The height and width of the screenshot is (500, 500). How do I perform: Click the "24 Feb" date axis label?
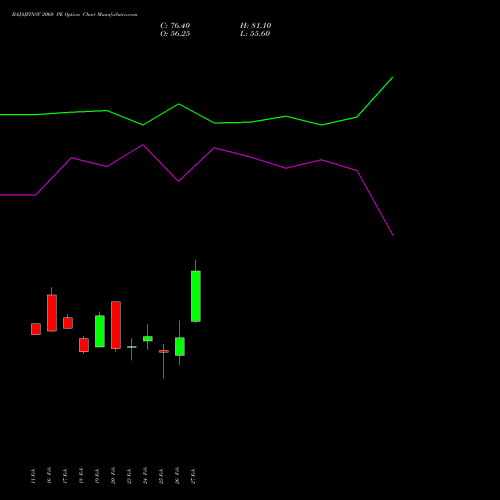tap(145, 475)
